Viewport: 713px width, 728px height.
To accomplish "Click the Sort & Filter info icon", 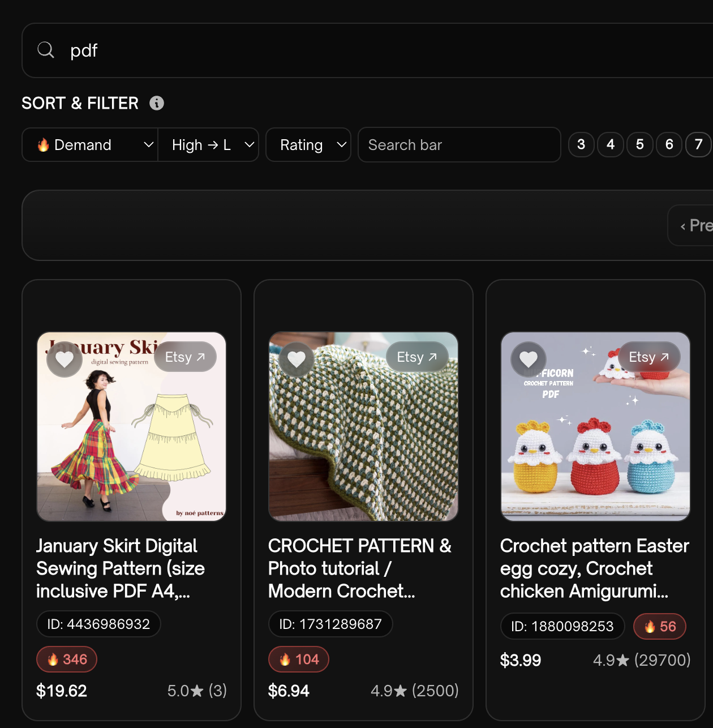I will click(157, 103).
